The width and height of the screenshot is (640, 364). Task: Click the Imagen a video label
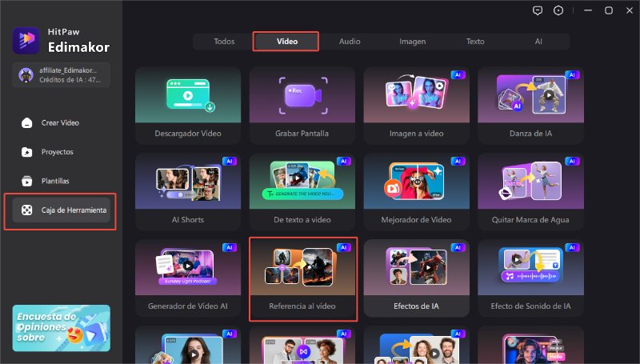click(x=416, y=134)
